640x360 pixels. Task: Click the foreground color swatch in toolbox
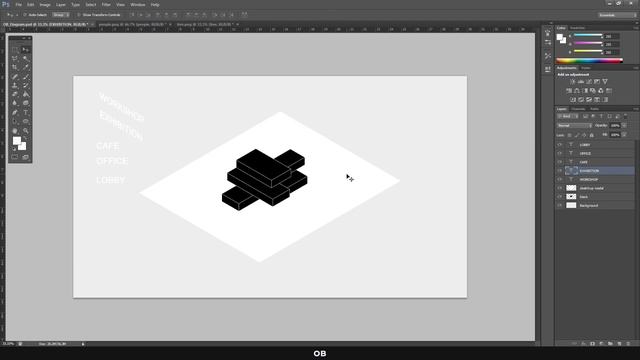(16, 141)
